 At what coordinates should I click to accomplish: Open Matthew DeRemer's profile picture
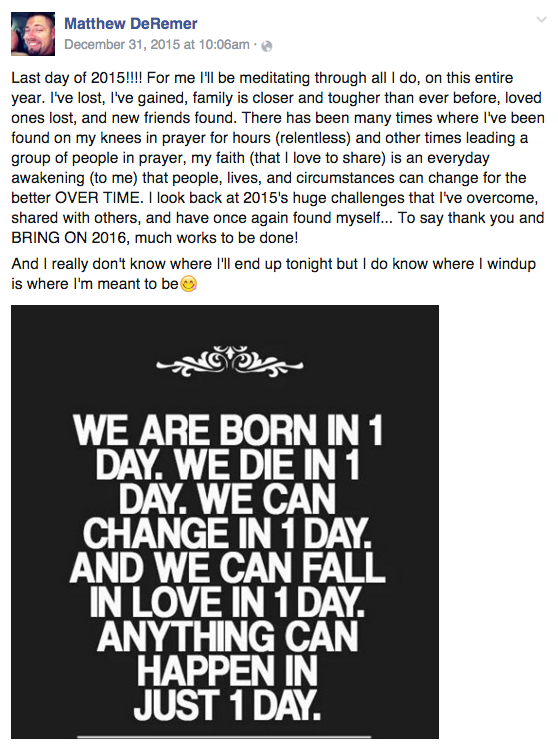(x=33, y=34)
